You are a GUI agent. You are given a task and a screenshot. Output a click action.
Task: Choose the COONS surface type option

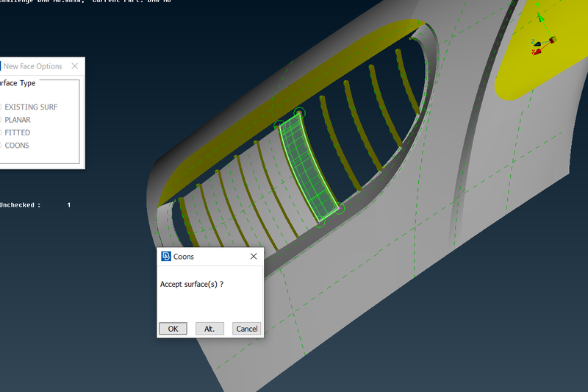[15, 145]
